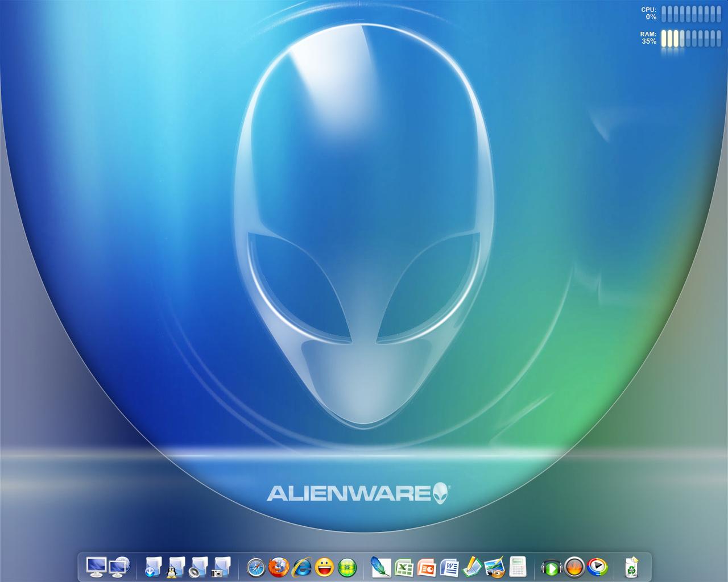The height and width of the screenshot is (582, 728).
Task: Click the RAM usage meter bars
Action: [x=691, y=38]
